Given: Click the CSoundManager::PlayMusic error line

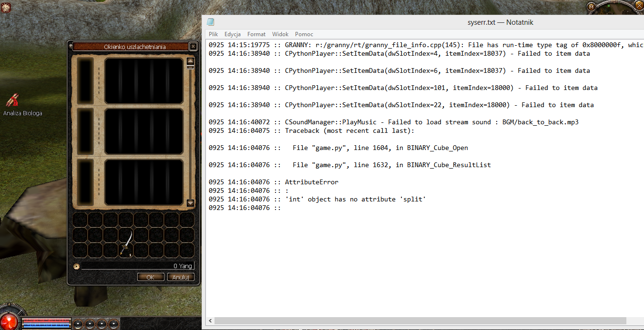Looking at the screenshot, I should click(x=394, y=122).
